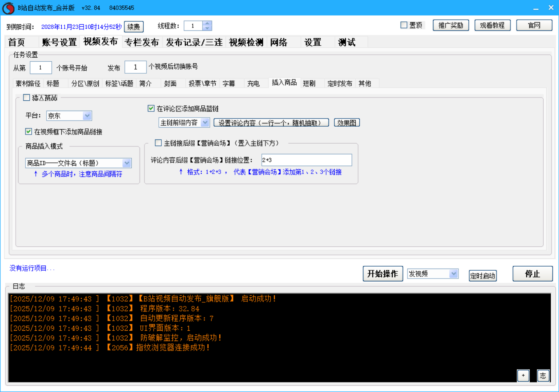Decrease thread count with down spinner arrow
This screenshot has height=392, width=559.
(x=207, y=28)
